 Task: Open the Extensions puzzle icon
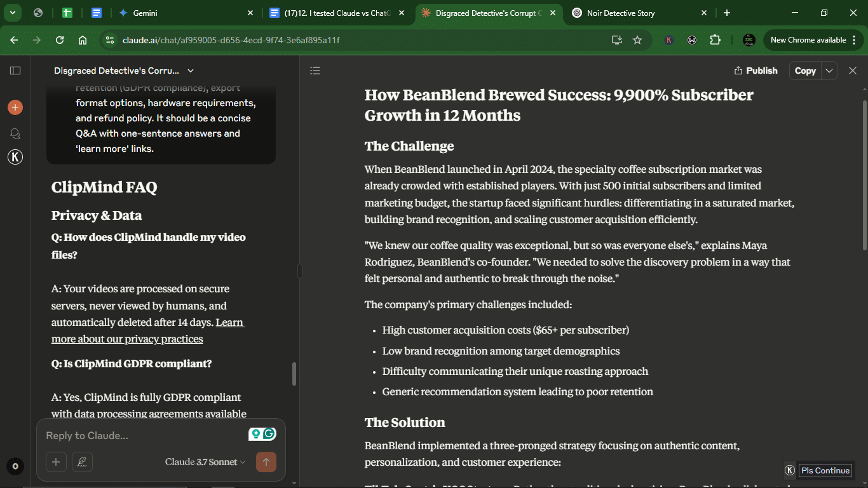(715, 40)
